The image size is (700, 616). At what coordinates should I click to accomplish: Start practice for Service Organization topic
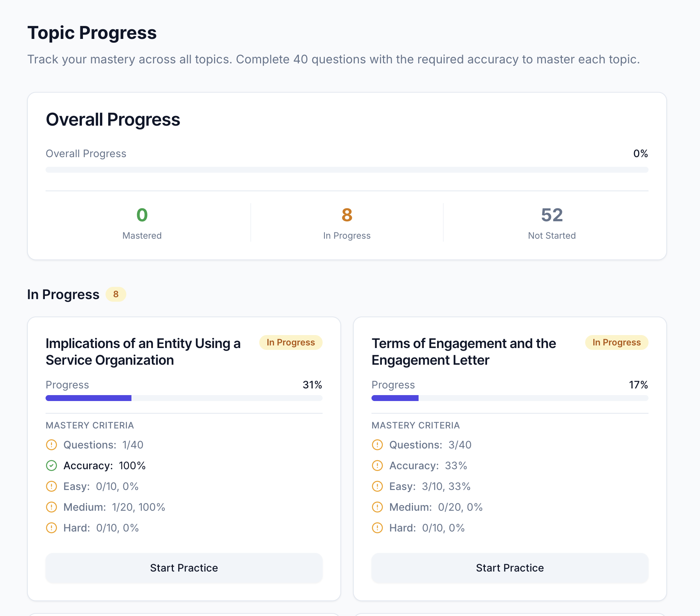184,568
